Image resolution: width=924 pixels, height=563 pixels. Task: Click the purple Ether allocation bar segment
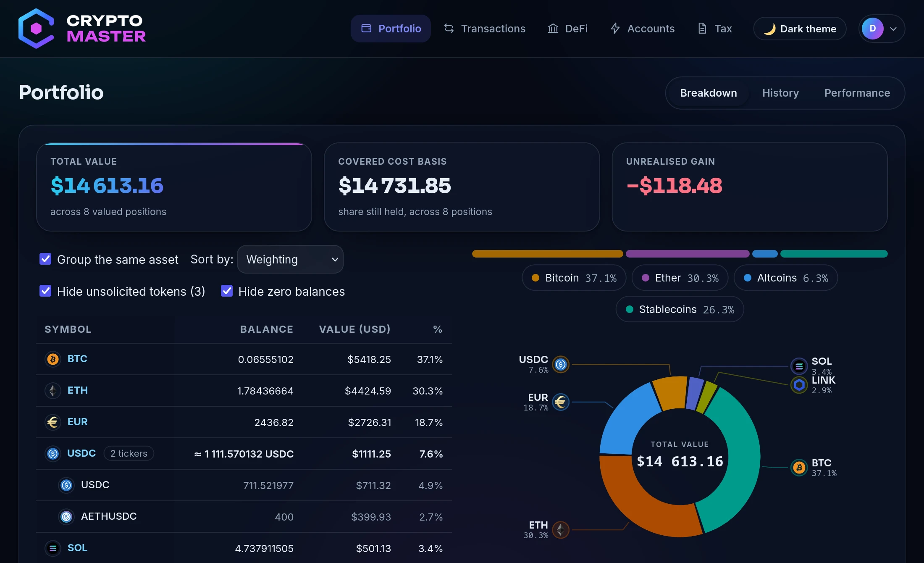[x=688, y=254]
